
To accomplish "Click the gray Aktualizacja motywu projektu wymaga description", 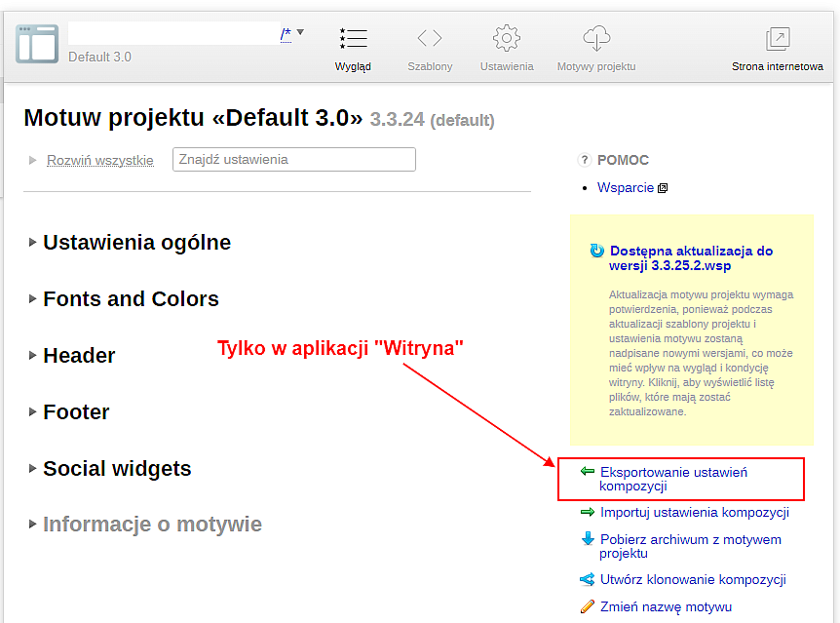I will click(701, 353).
